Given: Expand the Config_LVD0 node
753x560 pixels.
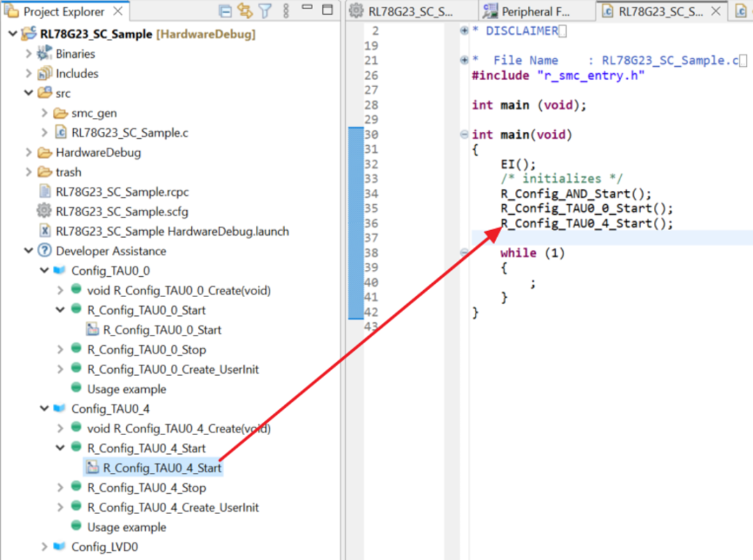Looking at the screenshot, I should (44, 547).
